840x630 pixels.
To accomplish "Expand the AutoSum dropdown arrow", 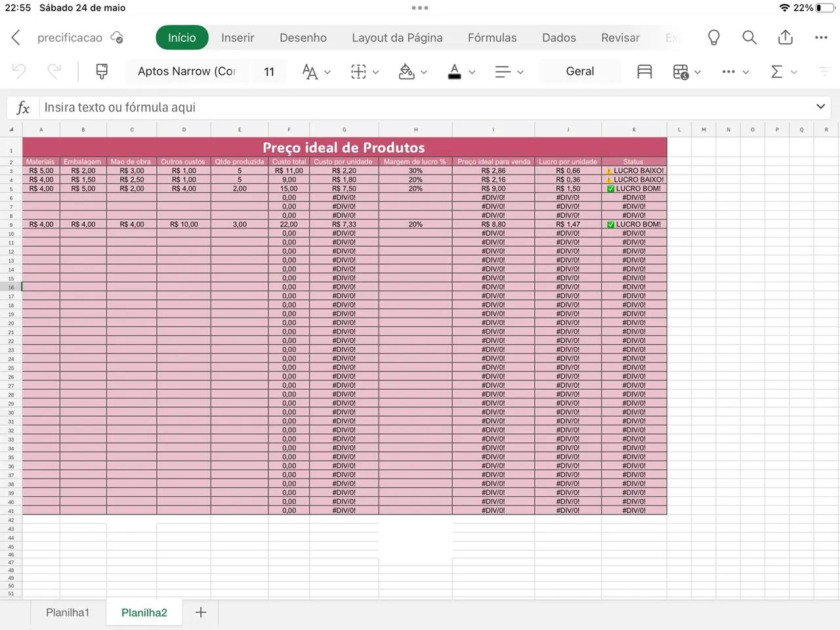I will coord(793,72).
